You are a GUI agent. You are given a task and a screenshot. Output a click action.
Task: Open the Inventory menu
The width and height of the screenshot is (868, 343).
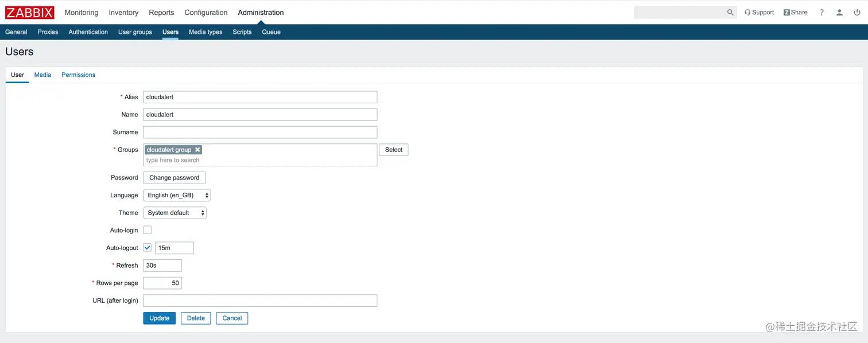pos(123,12)
